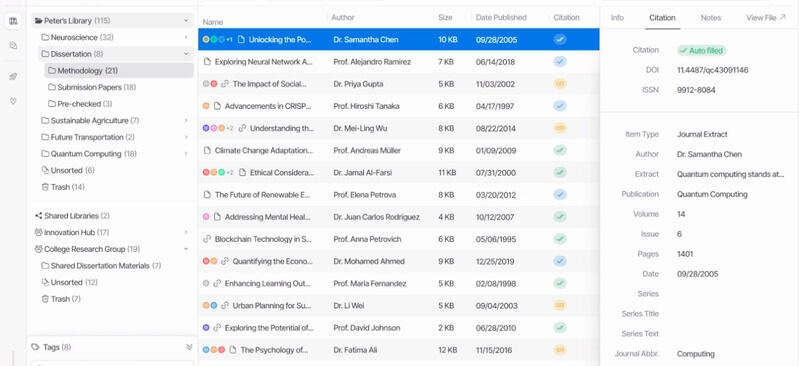Sort by the Author column header

[343, 17]
